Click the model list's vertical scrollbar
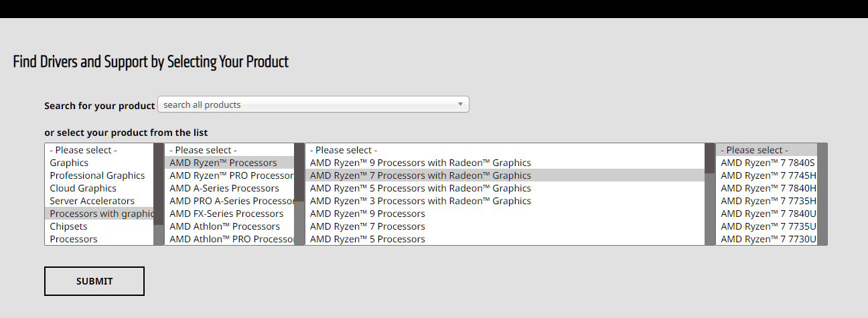 [x=822, y=194]
